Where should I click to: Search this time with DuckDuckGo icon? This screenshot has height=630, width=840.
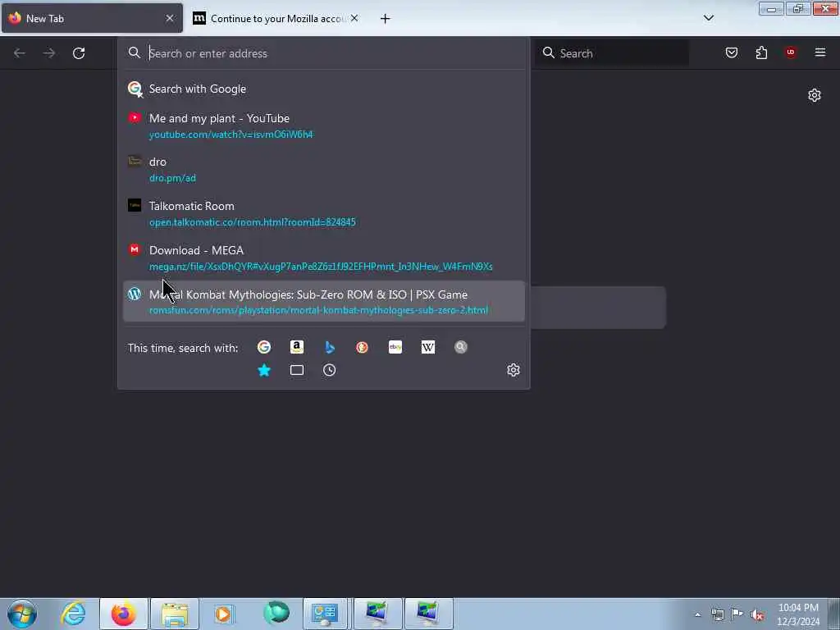click(x=362, y=347)
